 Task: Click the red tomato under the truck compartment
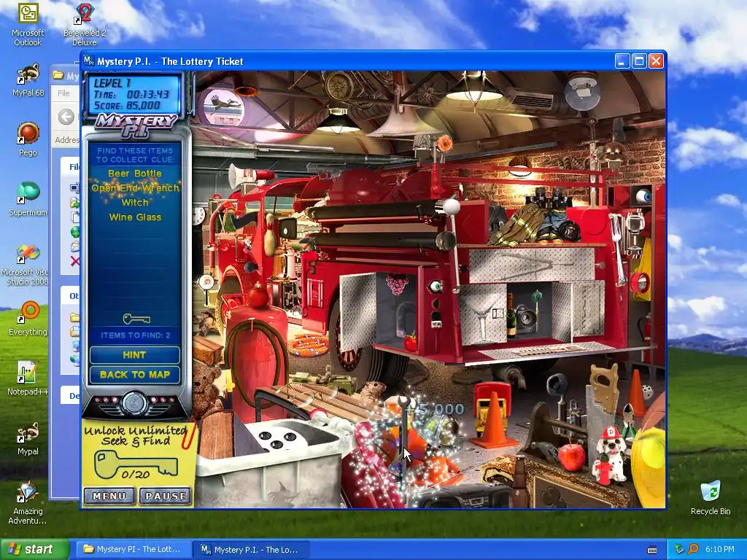[x=410, y=343]
